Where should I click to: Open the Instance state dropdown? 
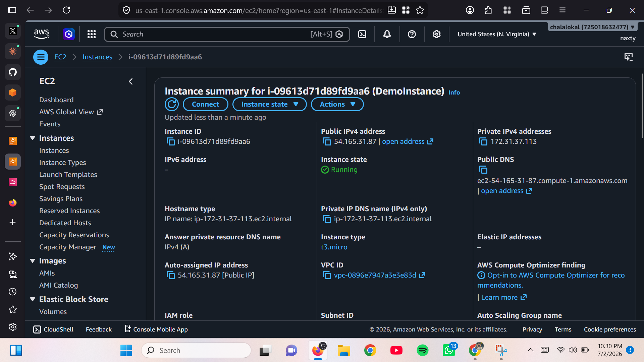tap(270, 104)
